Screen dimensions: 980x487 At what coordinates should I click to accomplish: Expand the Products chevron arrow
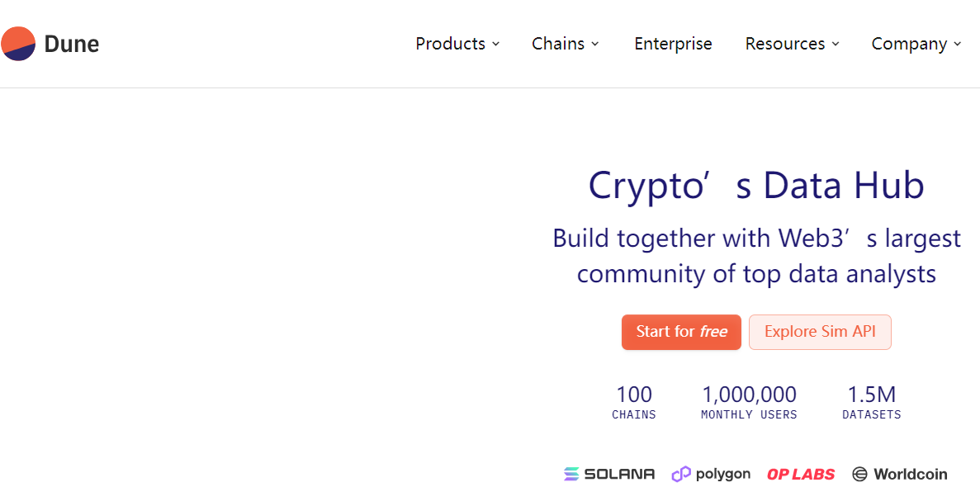click(x=495, y=44)
